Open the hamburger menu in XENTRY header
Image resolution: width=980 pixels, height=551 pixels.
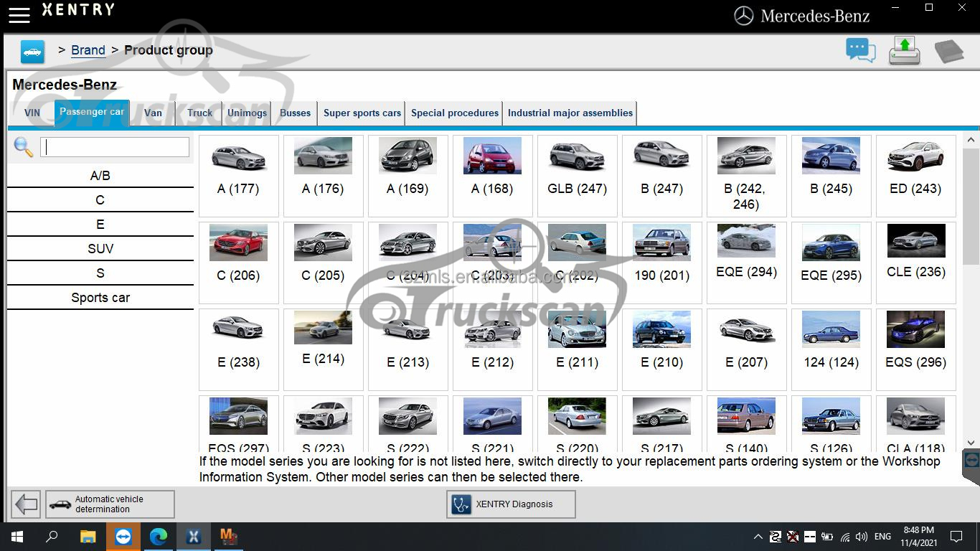click(x=19, y=14)
